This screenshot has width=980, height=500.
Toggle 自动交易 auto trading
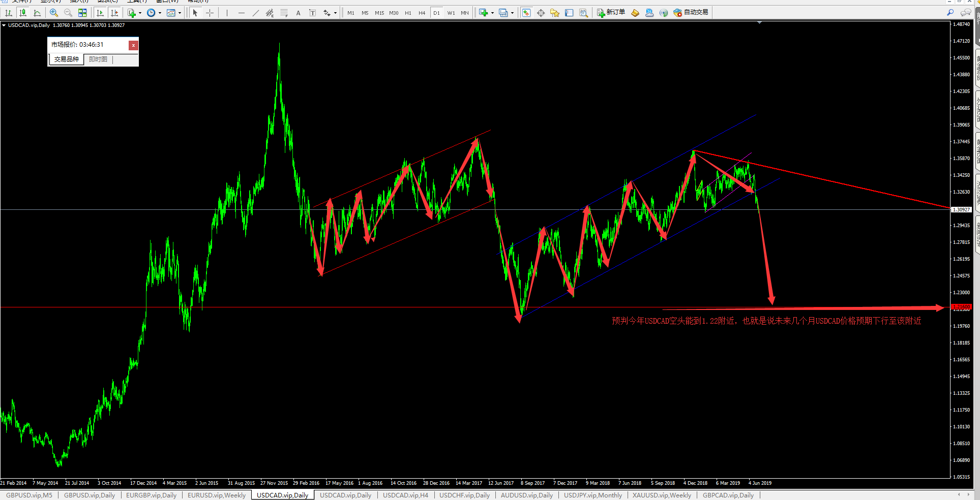691,13
